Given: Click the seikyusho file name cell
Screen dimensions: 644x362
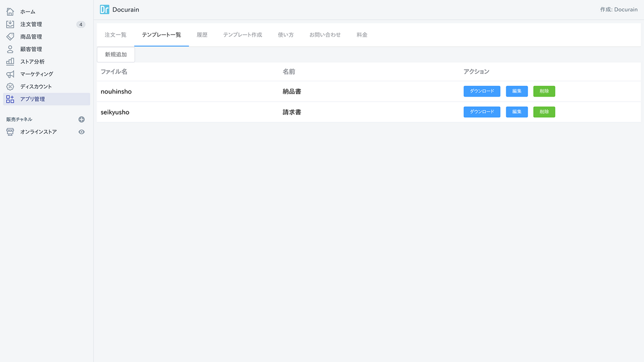Looking at the screenshot, I should pyautogui.click(x=115, y=112).
